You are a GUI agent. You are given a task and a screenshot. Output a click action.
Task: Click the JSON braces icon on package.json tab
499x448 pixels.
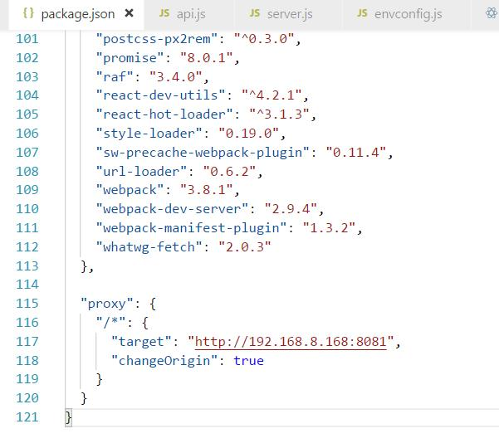28,13
